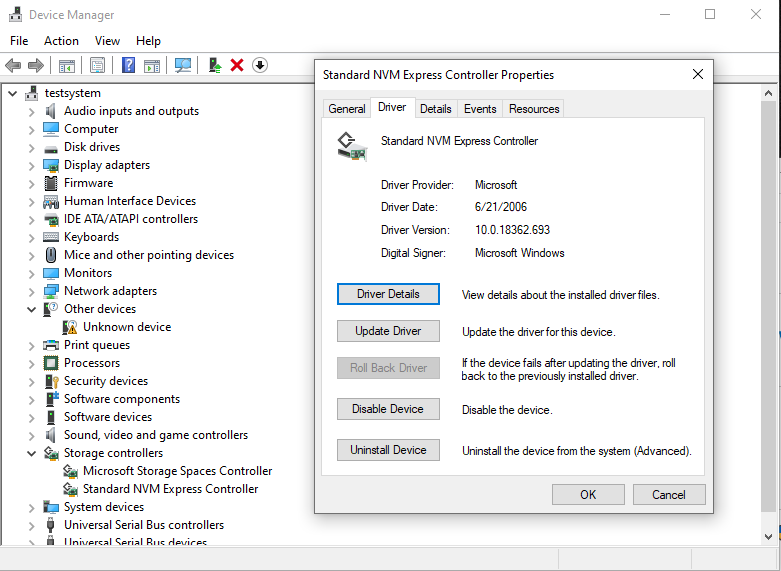
Task: Select the Disk drives icon
Action: coord(51,148)
